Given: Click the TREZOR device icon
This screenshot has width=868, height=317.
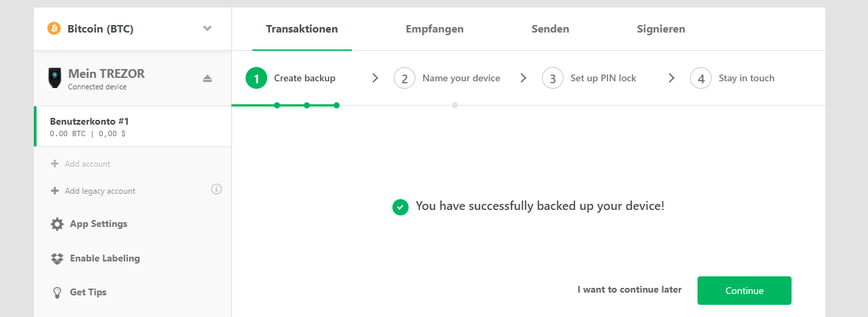Looking at the screenshot, I should tap(53, 78).
